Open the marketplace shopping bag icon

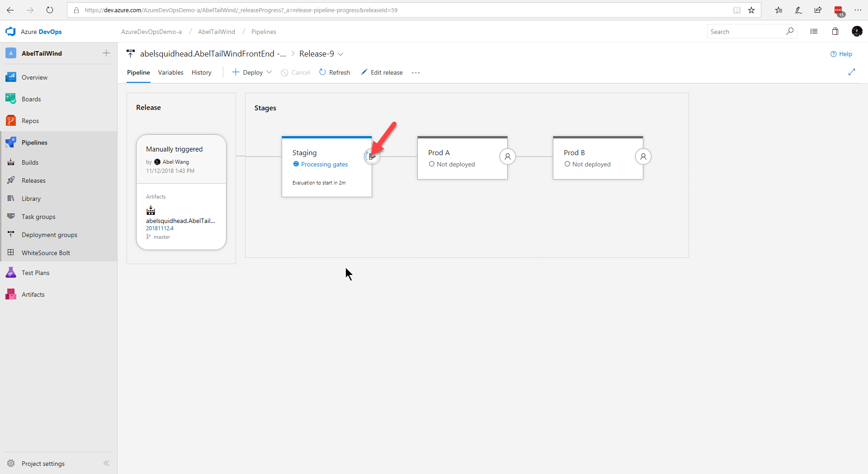(x=835, y=32)
